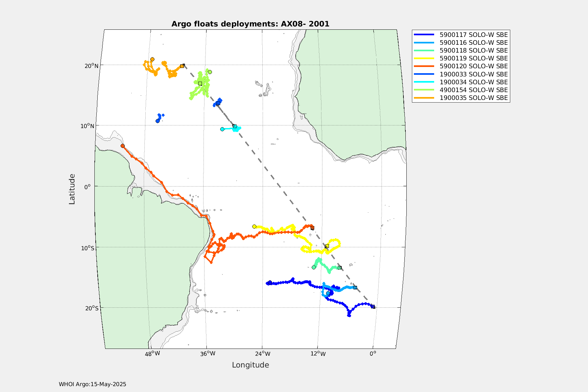588x392 pixels.
Task: Click the legend entry 1900034 SOLO-W SBE
Action: pos(461,82)
